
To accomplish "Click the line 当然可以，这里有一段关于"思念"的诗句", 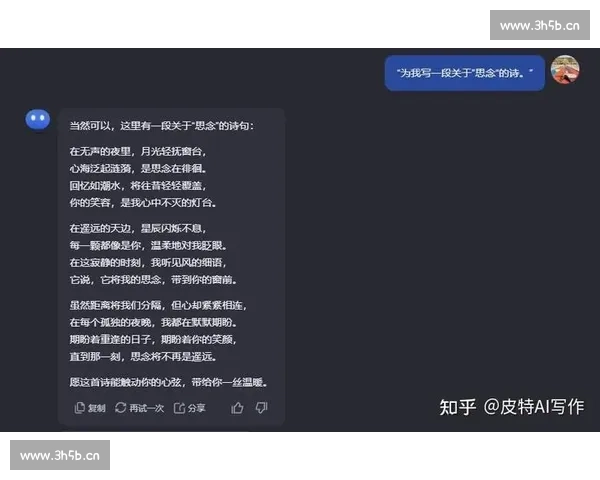I will [161, 126].
